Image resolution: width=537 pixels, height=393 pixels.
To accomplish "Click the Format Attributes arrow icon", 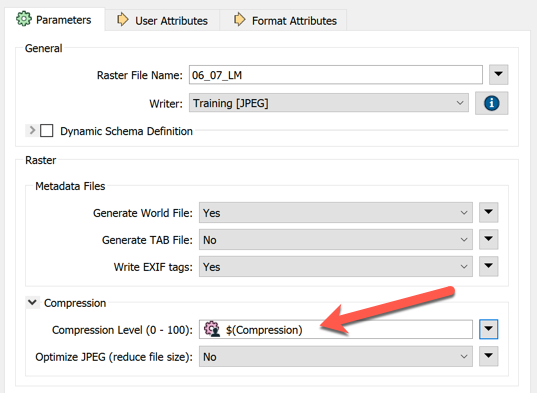I will pyautogui.click(x=239, y=20).
